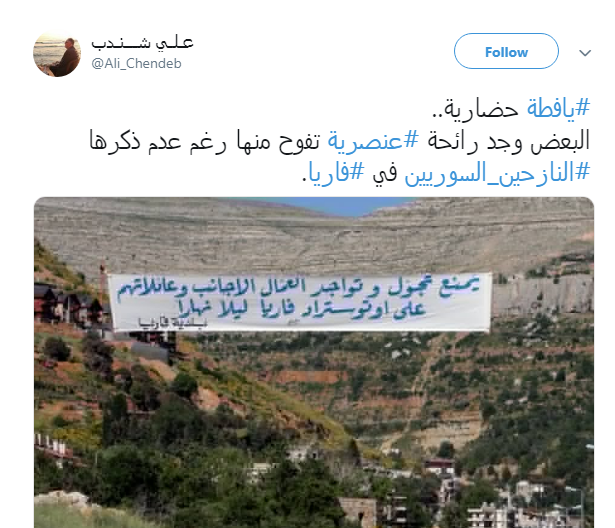The height and width of the screenshot is (528, 615).
Task: Open the attached mountain village photo
Action: [314, 362]
